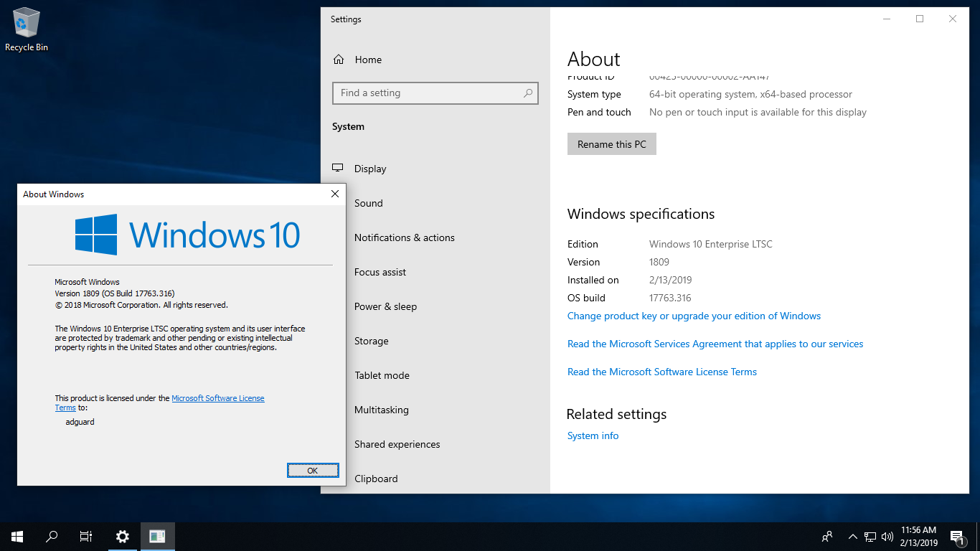Open Task View on the taskbar
Image resolution: width=980 pixels, height=551 pixels.
(x=86, y=537)
